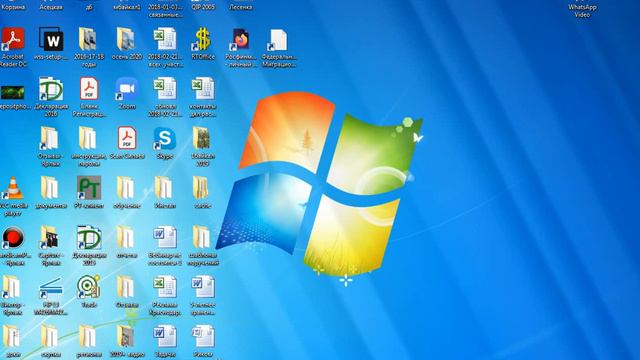Open the отчеты folder
The image size is (640, 360).
[x=126, y=238]
